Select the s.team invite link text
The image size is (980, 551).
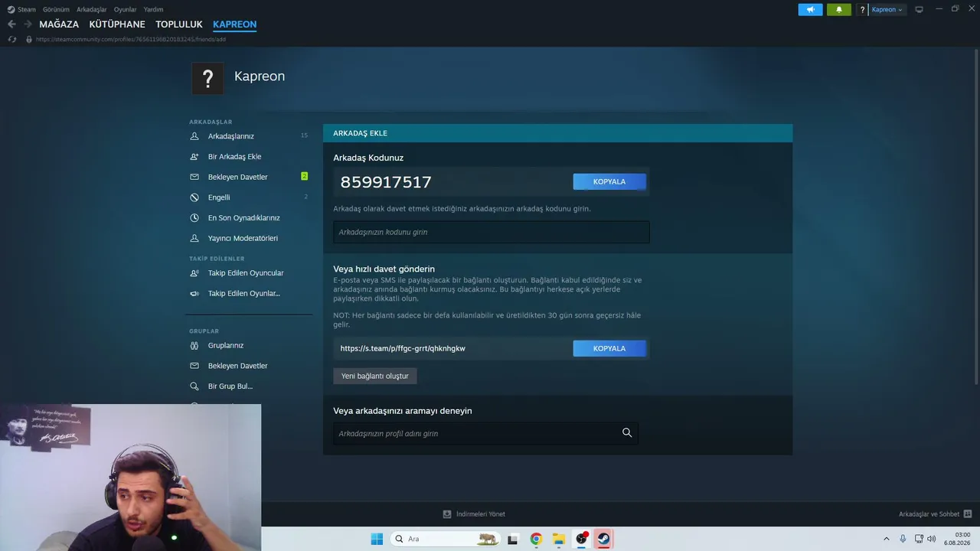(403, 348)
